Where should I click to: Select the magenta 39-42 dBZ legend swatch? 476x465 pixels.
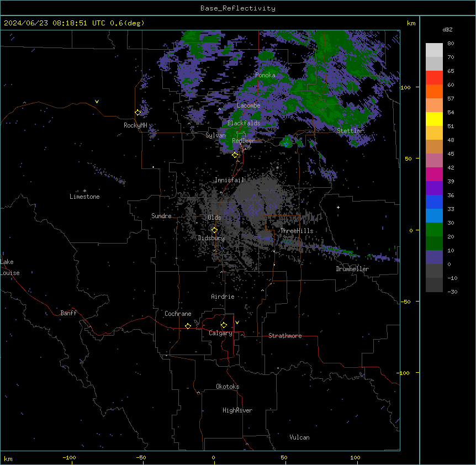point(434,174)
